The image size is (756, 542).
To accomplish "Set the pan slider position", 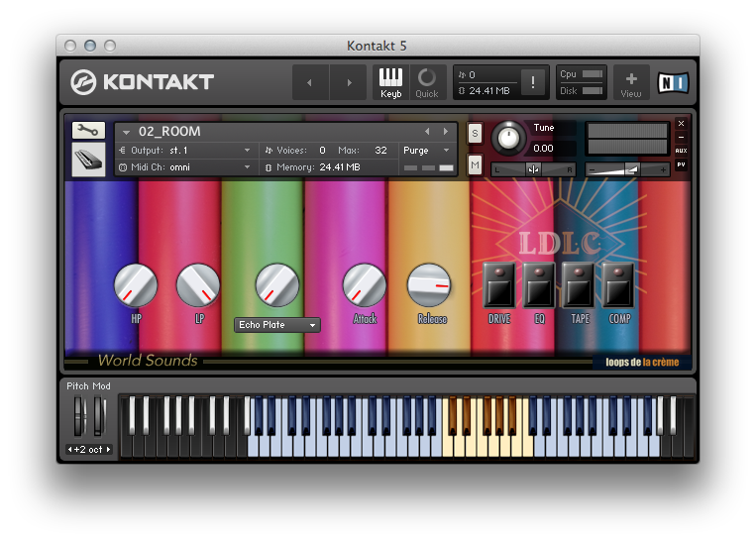I will point(533,169).
